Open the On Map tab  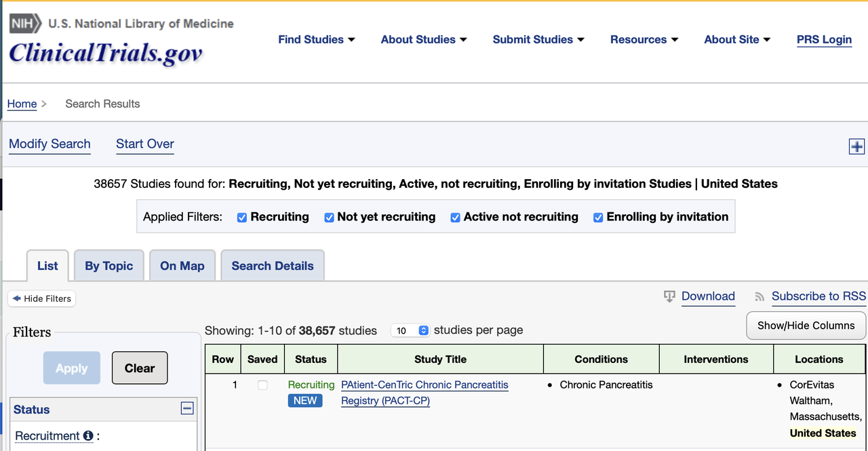tap(182, 266)
